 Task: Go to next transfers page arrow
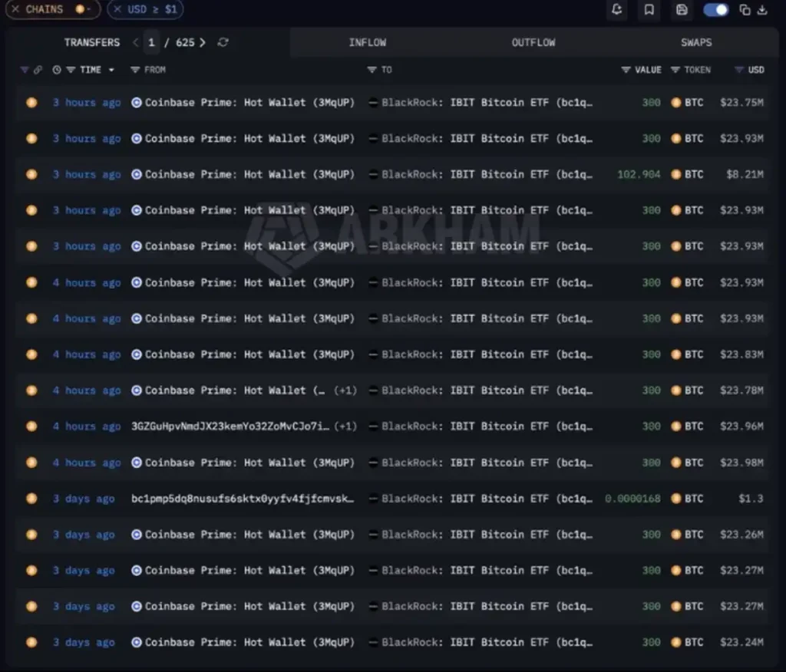coord(203,43)
